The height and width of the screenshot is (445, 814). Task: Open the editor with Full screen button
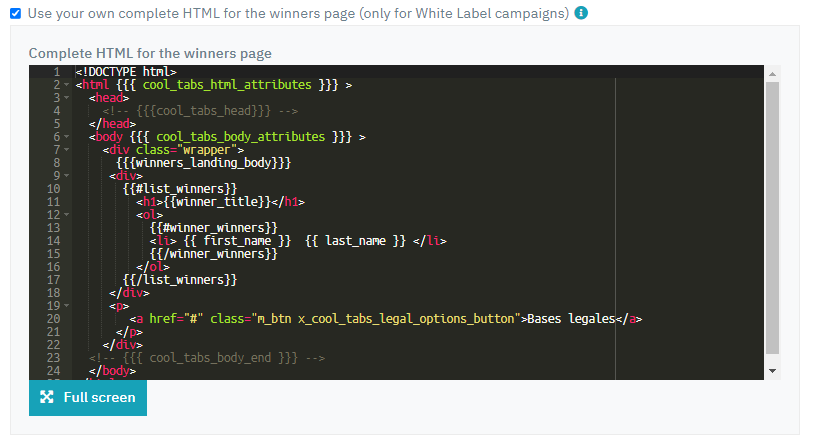[x=88, y=397]
